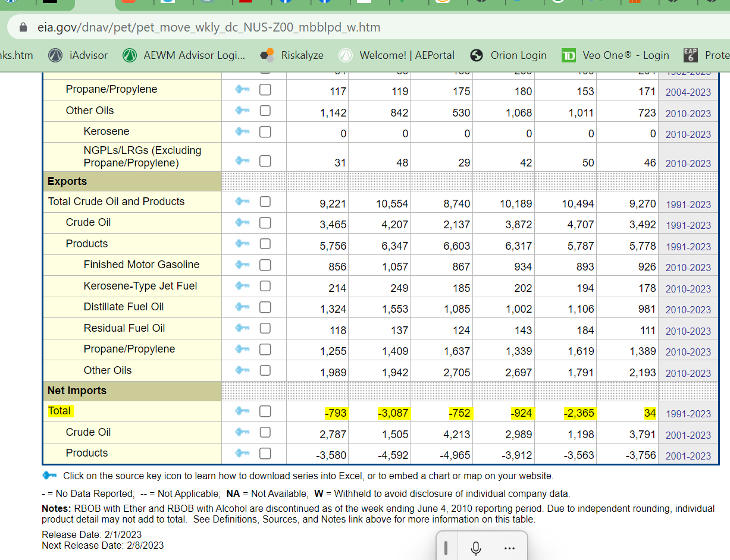Viewport: 730px width, 560px height.
Task: Open the three-dots menu in floating toolbar
Action: (509, 548)
